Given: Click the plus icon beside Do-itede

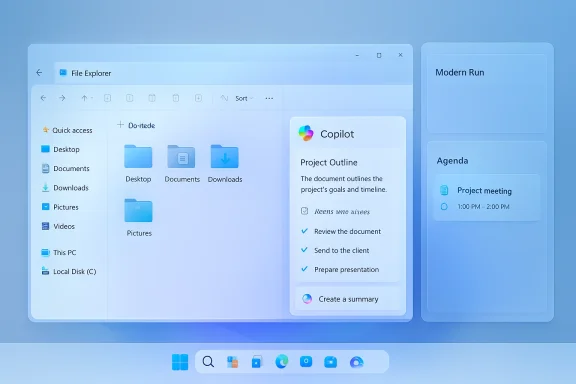Looking at the screenshot, I should [120, 125].
